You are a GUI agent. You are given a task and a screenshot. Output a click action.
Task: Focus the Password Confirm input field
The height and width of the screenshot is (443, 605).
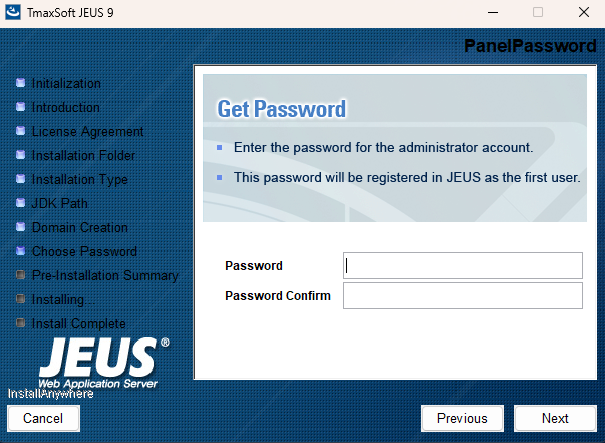(x=462, y=295)
